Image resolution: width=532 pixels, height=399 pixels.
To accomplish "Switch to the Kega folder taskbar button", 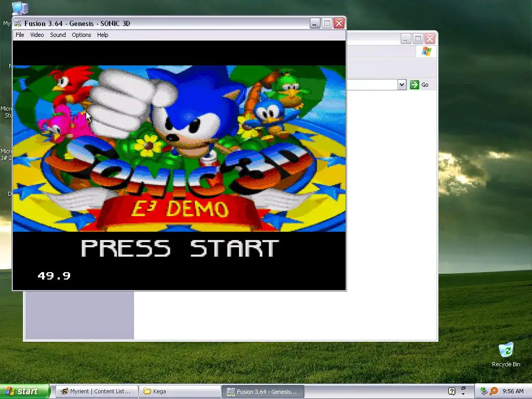I will pyautogui.click(x=180, y=391).
